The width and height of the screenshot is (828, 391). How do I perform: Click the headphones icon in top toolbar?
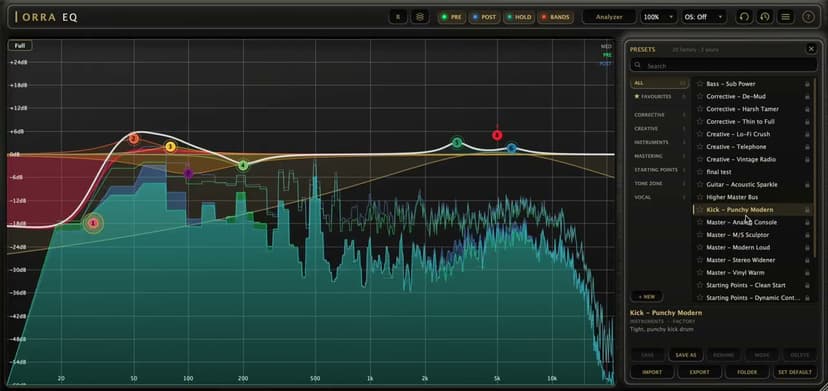click(744, 17)
